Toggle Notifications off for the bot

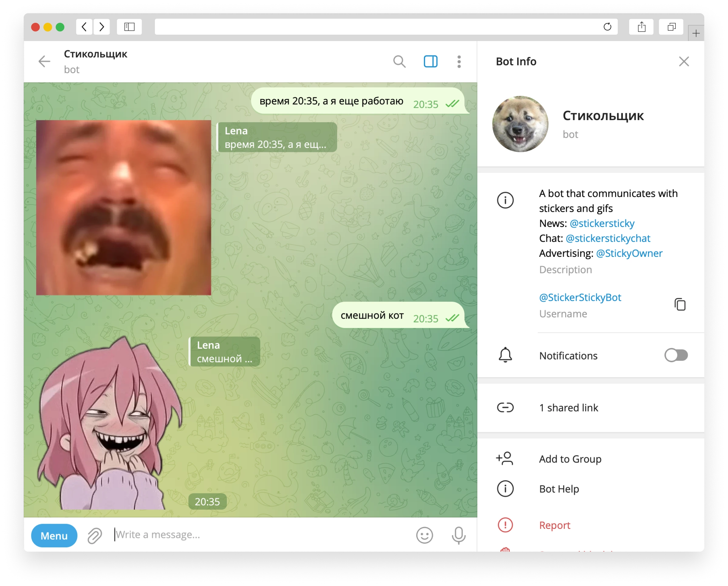pyautogui.click(x=676, y=355)
